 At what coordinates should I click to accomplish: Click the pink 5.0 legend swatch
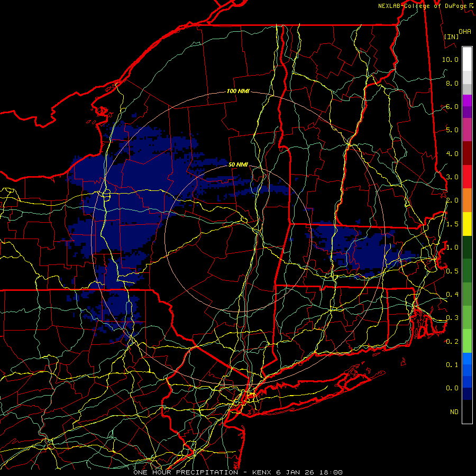pos(467,130)
